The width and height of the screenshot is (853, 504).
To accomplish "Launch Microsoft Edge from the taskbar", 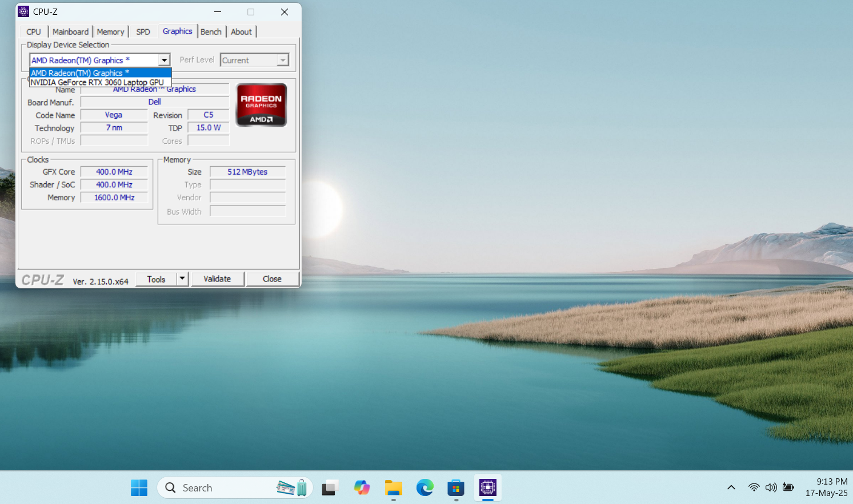I will click(425, 488).
